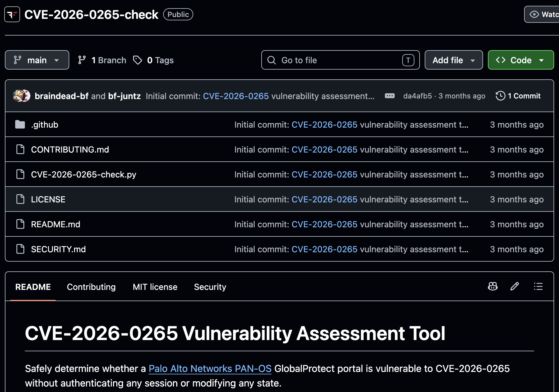Click the commit message in the README.md row
This screenshot has width=559, height=392.
[351, 224]
